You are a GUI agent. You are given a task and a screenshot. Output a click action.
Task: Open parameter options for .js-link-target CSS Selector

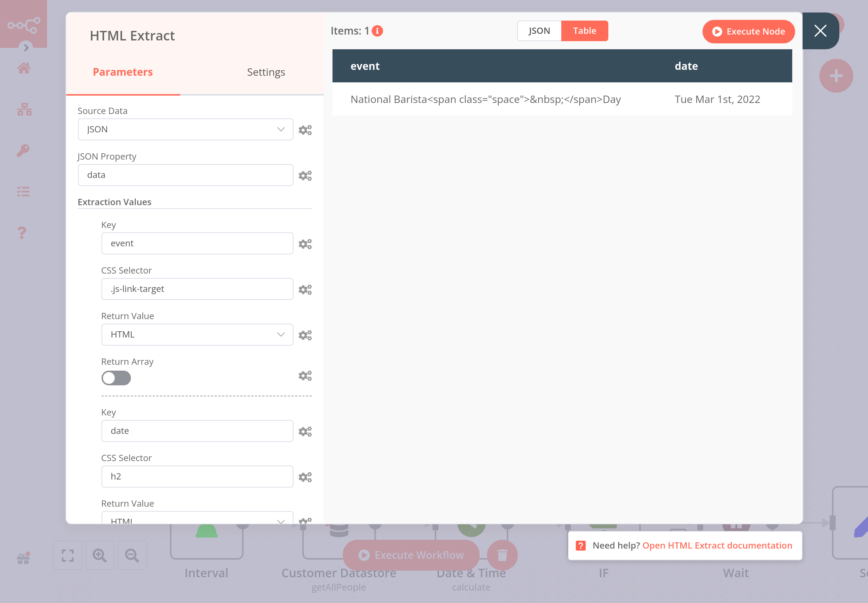pyautogui.click(x=305, y=290)
